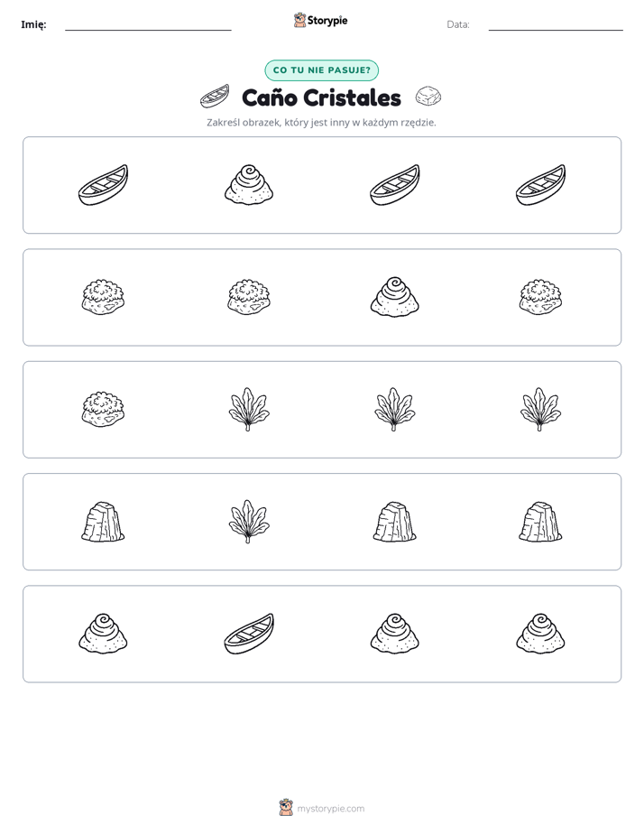This screenshot has width=644, height=834.
Task: Open the mystorypie.com footer link
Action: click(330, 809)
